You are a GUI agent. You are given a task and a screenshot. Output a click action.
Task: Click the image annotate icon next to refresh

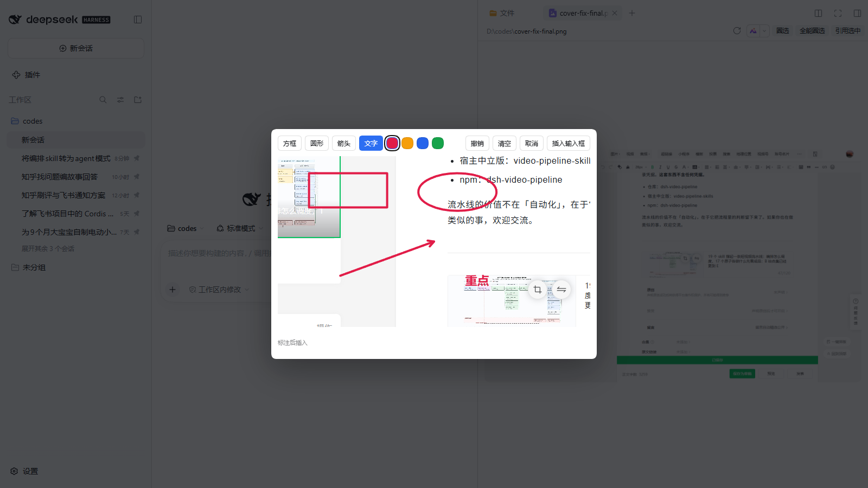click(753, 31)
